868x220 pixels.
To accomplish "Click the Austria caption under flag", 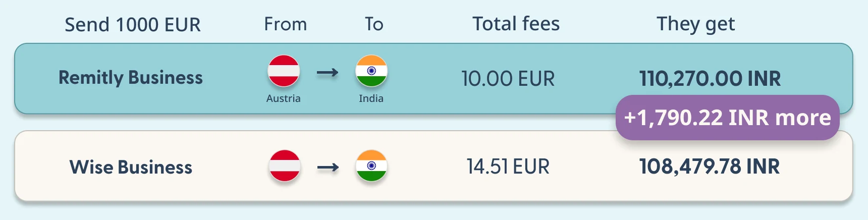I will coord(284,98).
